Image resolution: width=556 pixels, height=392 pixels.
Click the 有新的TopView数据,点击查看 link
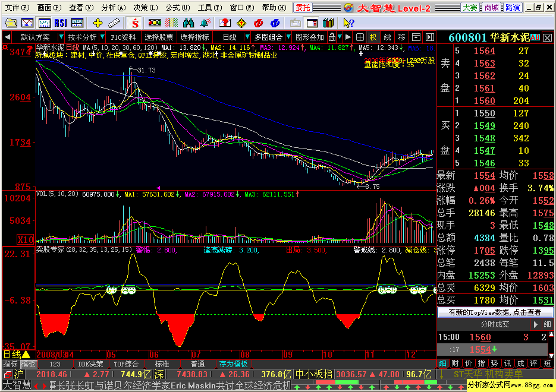point(495,312)
